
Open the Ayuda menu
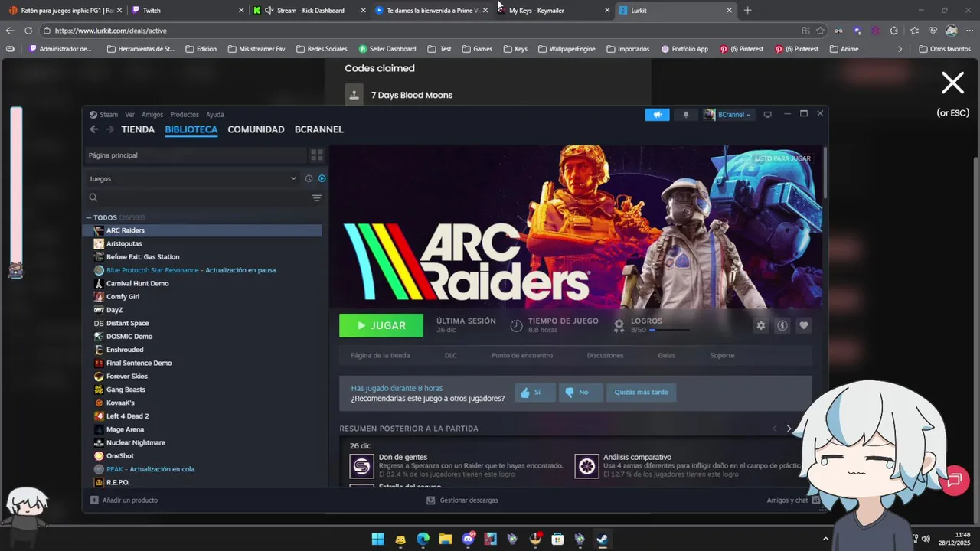coord(215,115)
